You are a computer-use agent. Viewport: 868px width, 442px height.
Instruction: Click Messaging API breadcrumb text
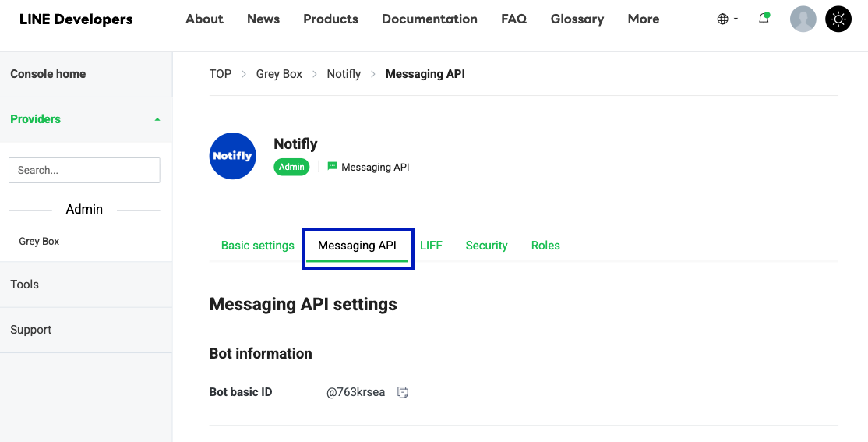[x=425, y=73]
